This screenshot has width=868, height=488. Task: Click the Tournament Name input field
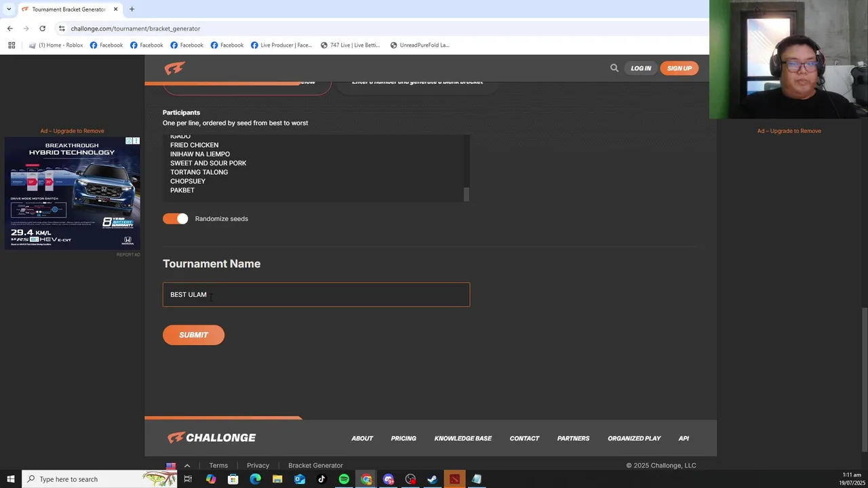click(x=316, y=294)
